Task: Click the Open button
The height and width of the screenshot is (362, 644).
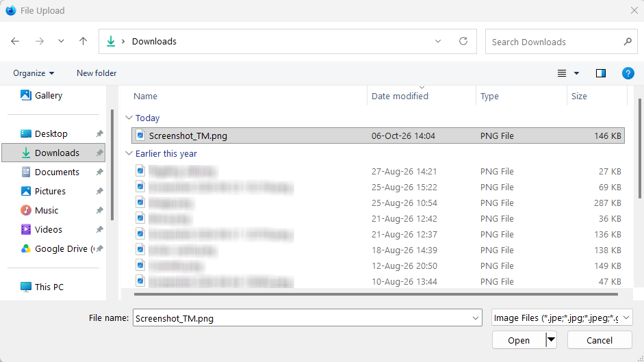Action: (519, 340)
